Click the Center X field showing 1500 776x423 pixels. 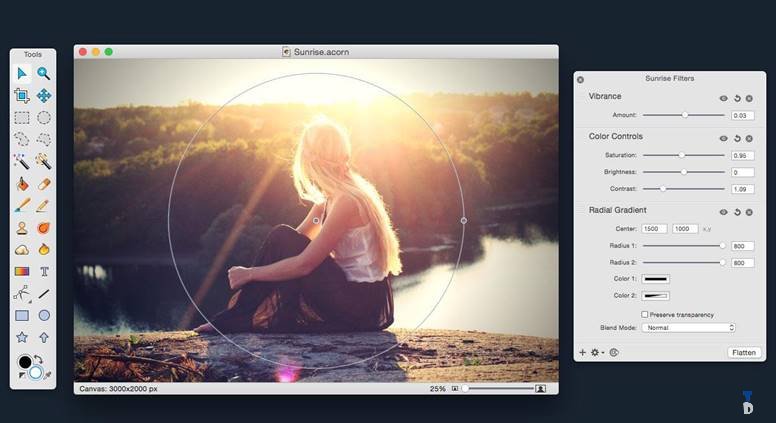pyautogui.click(x=654, y=229)
